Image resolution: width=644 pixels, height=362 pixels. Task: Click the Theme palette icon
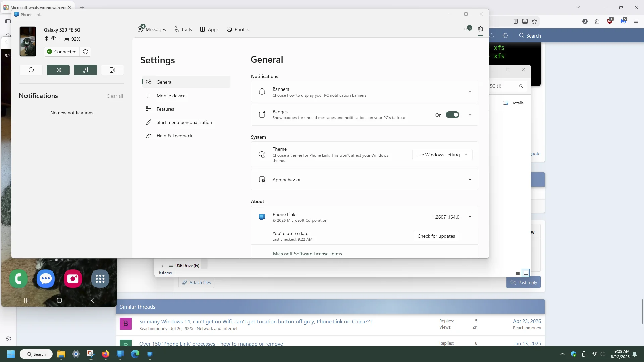pos(262,155)
